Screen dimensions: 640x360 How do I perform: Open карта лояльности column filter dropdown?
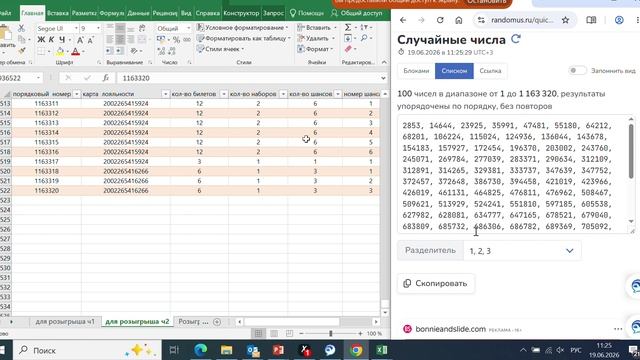(x=165, y=94)
